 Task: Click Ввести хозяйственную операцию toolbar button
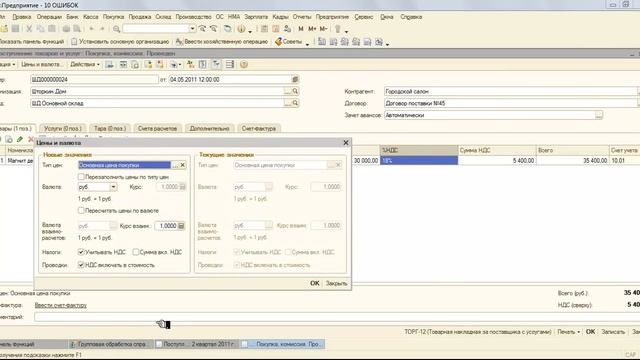coord(222,42)
